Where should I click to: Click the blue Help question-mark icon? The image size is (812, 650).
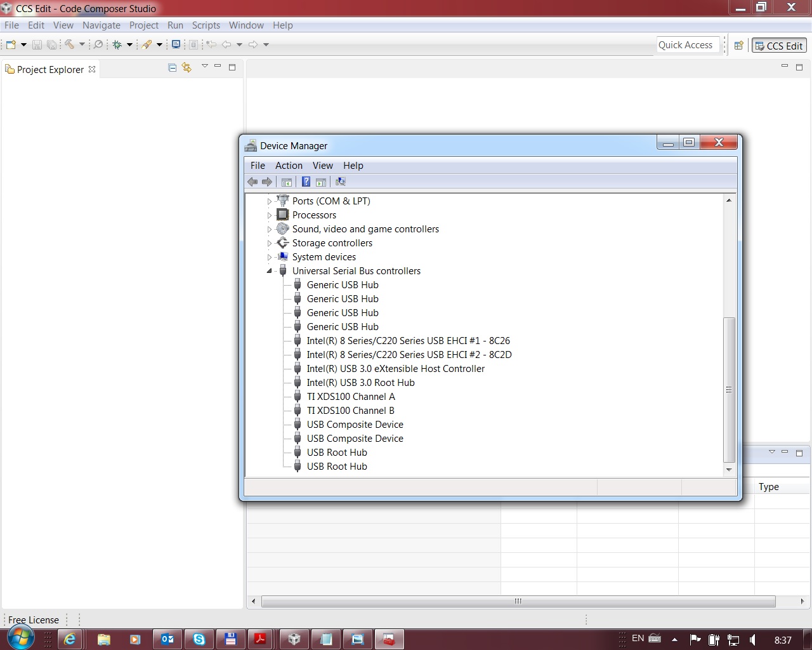pos(306,182)
